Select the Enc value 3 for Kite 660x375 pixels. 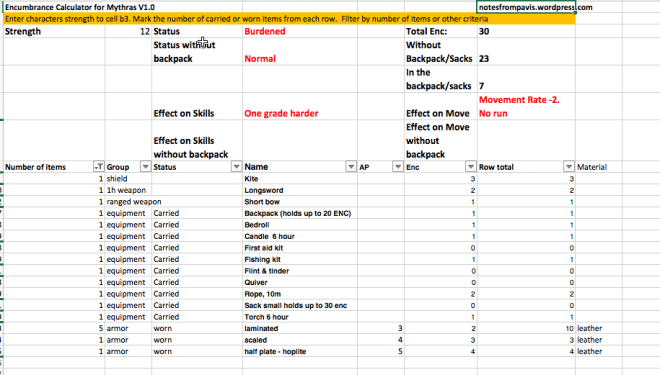pos(441,179)
